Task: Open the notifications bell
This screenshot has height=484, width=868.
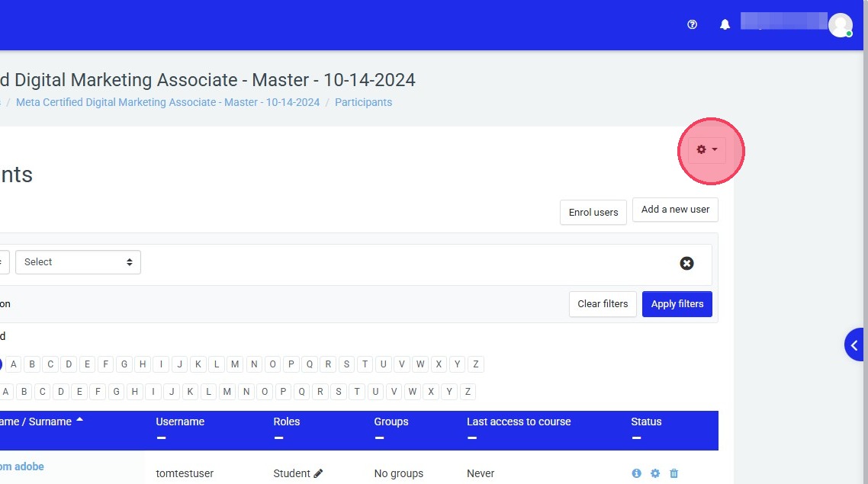Action: [x=725, y=24]
